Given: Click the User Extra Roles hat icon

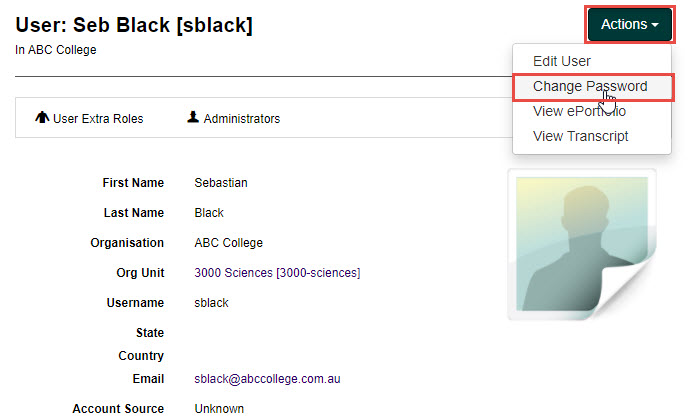Looking at the screenshot, I should coord(42,118).
